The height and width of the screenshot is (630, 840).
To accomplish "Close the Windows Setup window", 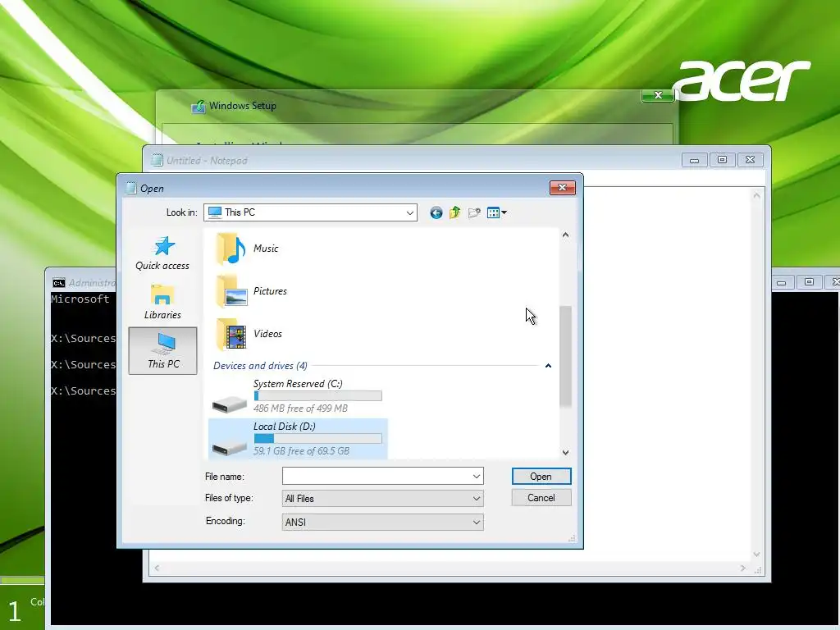I will tap(658, 95).
